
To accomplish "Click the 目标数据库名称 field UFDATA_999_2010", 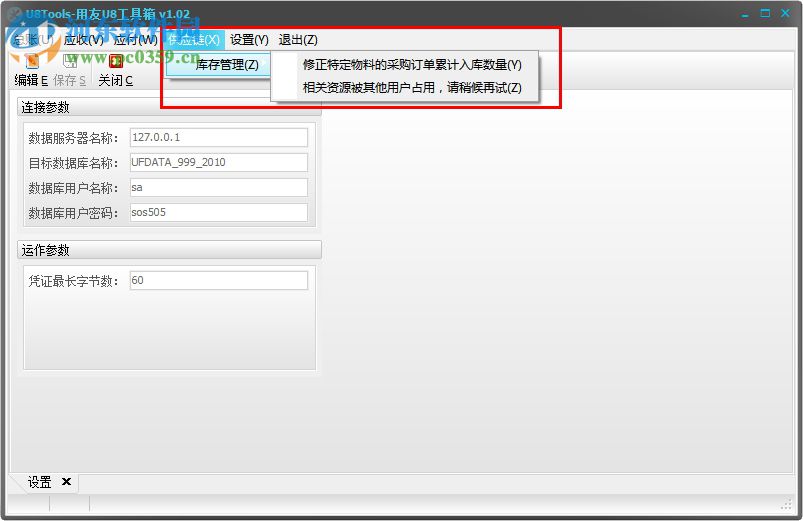I will tap(219, 162).
